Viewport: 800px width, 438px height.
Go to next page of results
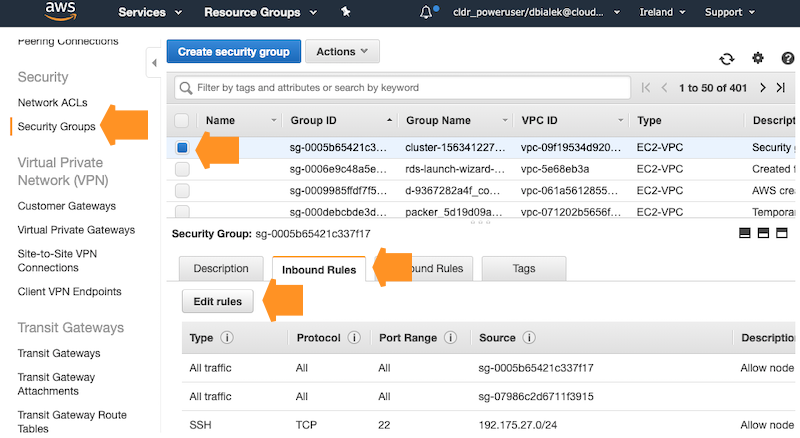tap(763, 88)
